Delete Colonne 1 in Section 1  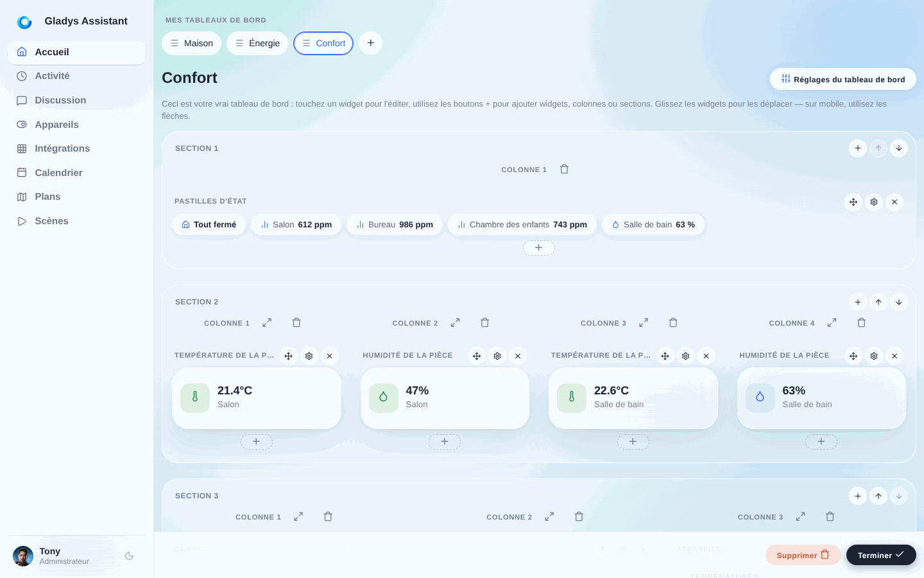tap(564, 170)
